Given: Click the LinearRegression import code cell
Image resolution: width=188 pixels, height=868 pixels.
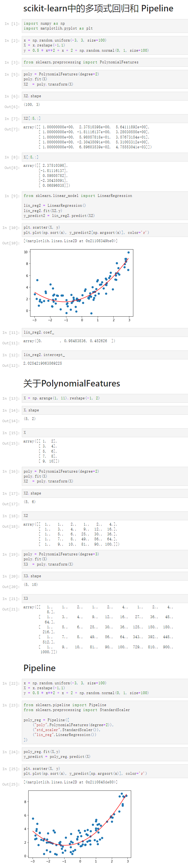Looking at the screenshot, I should (104, 206).
